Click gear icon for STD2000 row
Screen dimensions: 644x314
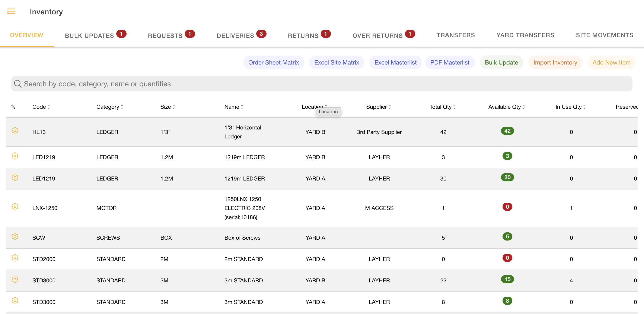(x=15, y=258)
